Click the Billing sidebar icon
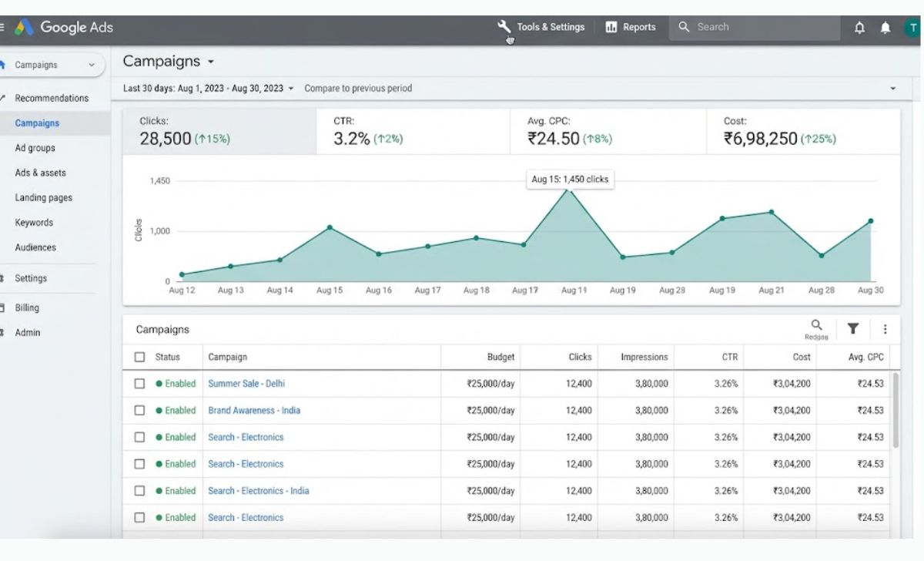The image size is (924, 561). click(2, 307)
